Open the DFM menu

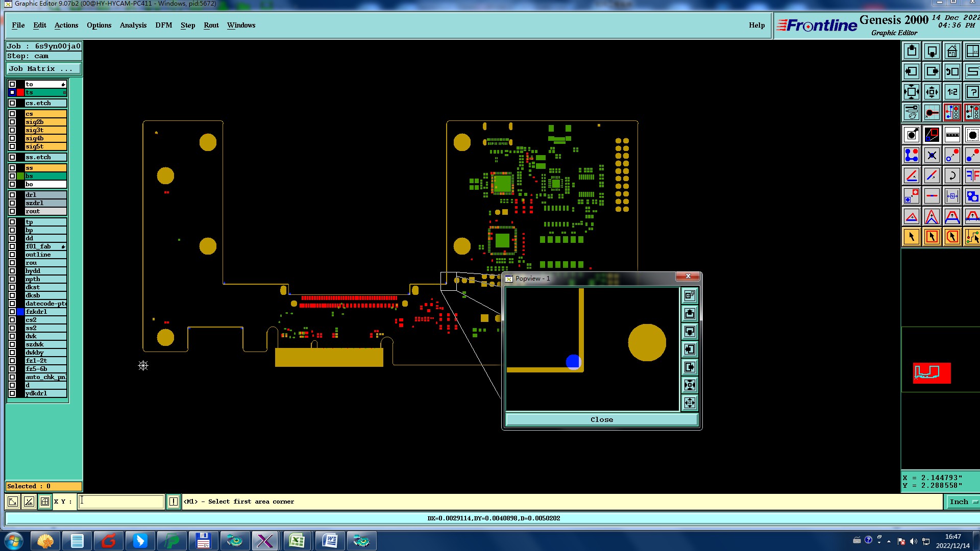click(x=163, y=26)
